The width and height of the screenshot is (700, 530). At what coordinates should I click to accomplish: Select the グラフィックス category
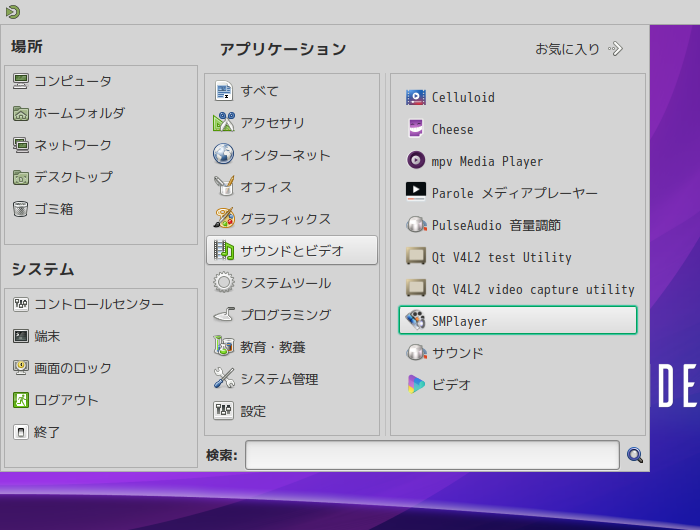(x=292, y=219)
